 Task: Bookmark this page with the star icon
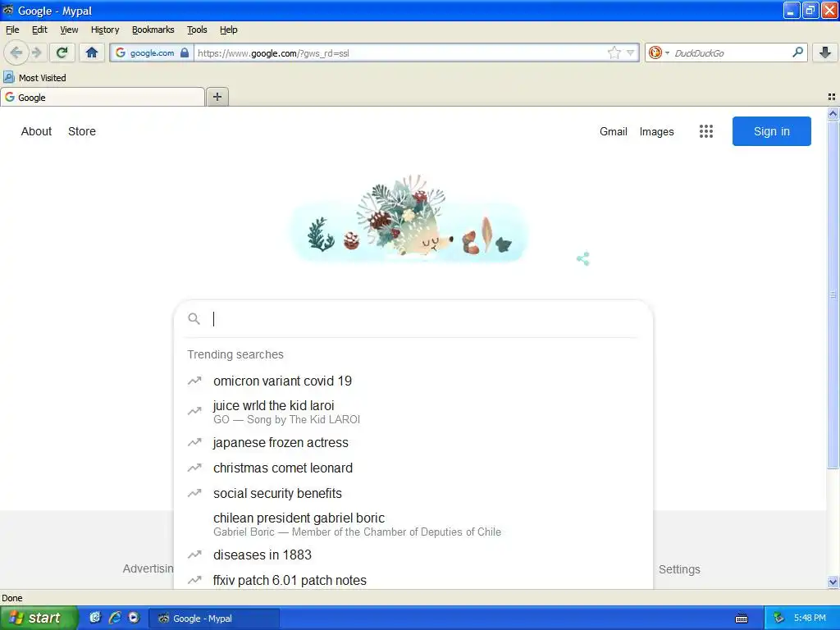(x=614, y=52)
